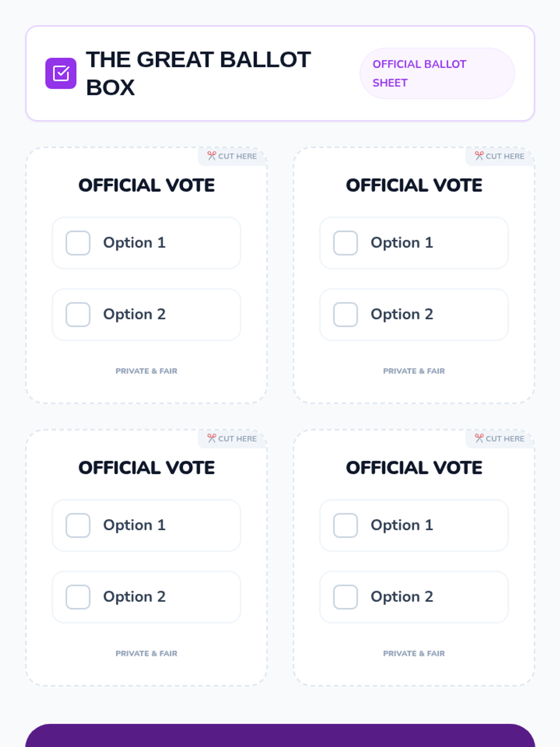
Task: Tick Option 2 on the top-right ballot
Action: [345, 314]
